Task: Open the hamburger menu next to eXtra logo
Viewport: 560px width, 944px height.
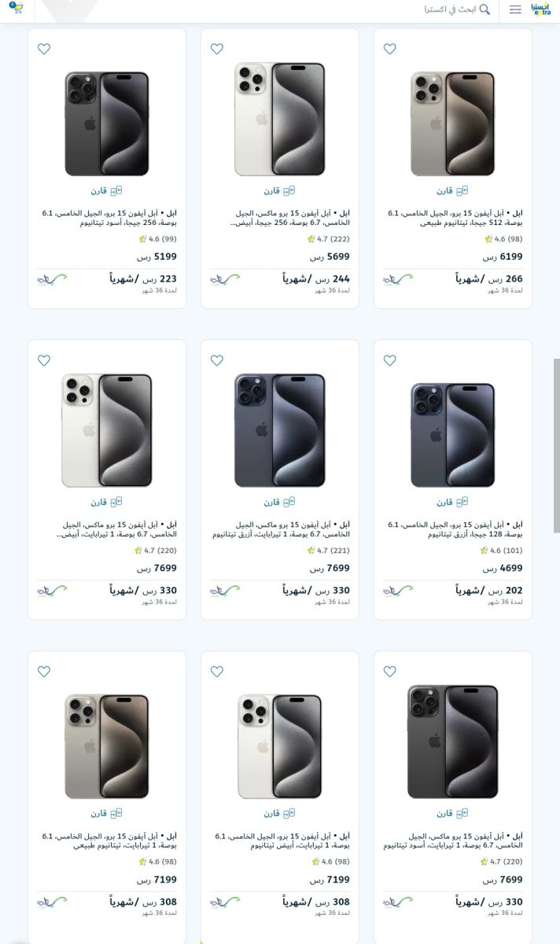Action: 515,9
